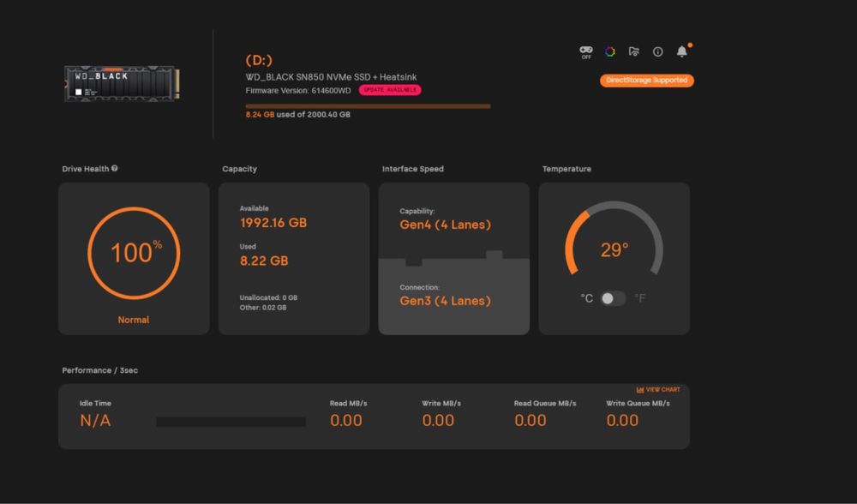The image size is (857, 504).
Task: Click the Write Queue MB/s 0.00 value
Action: click(622, 421)
